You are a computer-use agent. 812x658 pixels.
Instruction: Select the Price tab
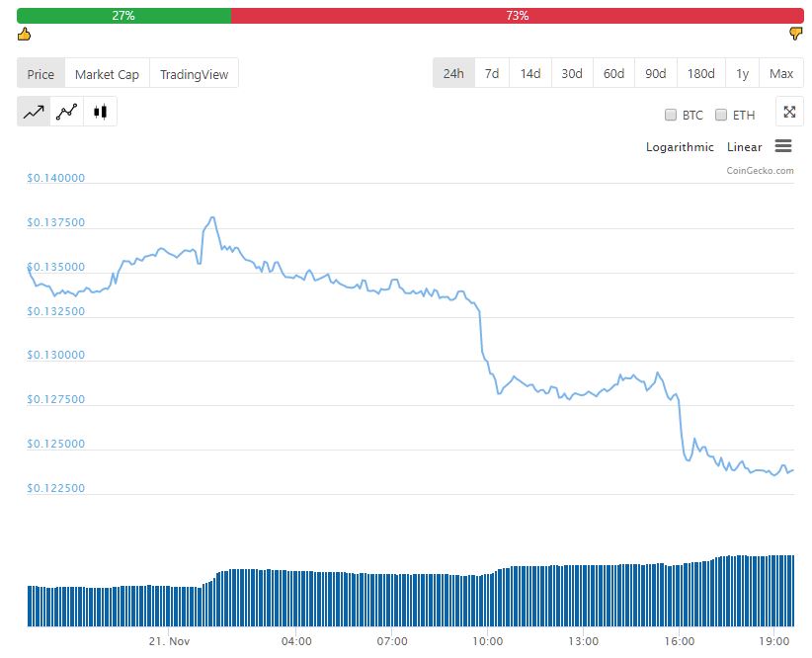41,74
